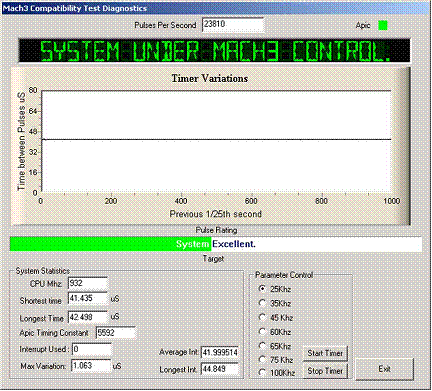
Task: Choose the 100Khz radio option
Action: click(x=277, y=373)
